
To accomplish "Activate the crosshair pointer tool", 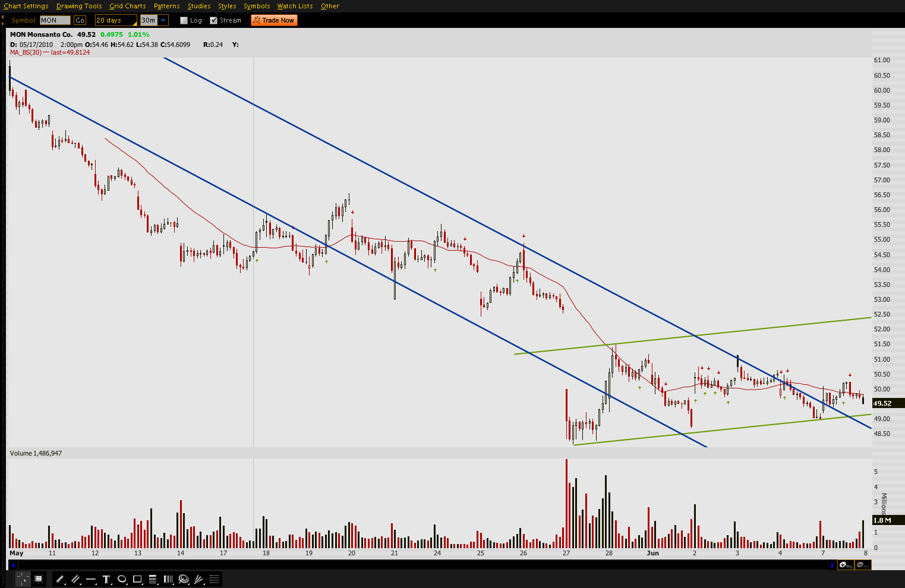I will coord(23,579).
